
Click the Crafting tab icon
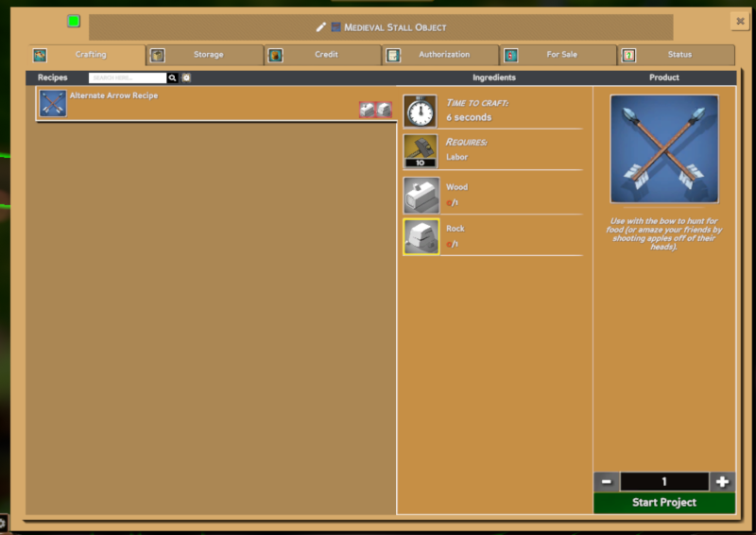pyautogui.click(x=40, y=55)
